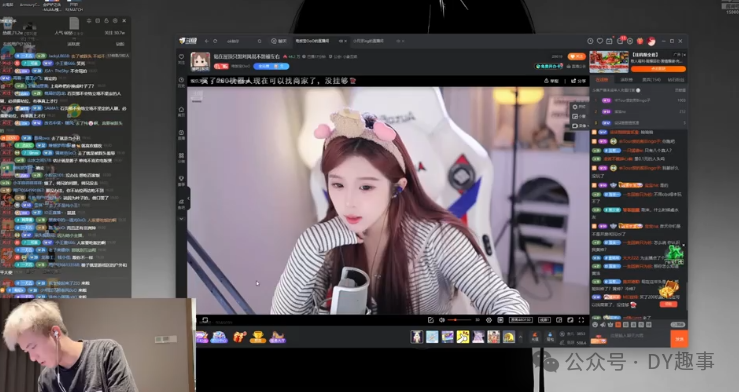The image size is (739, 392).
Task: Switch to theater mode icon in player bar
Action: pos(570,320)
